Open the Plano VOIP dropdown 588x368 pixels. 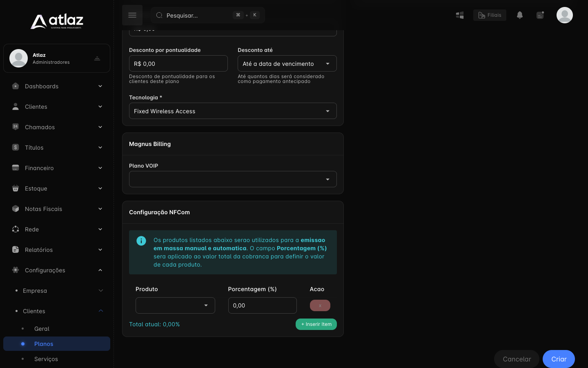(x=233, y=179)
